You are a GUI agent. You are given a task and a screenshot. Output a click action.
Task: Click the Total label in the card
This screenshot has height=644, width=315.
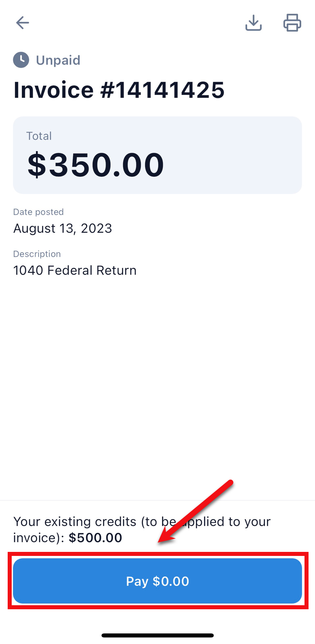tap(39, 136)
